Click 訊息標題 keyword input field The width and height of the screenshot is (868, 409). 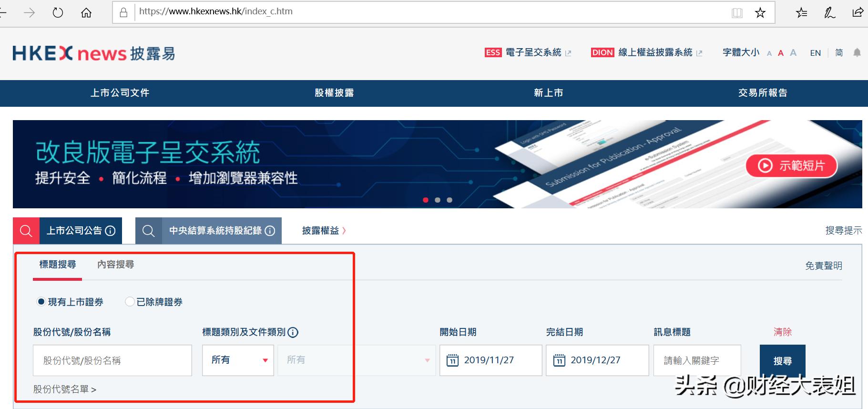(697, 360)
